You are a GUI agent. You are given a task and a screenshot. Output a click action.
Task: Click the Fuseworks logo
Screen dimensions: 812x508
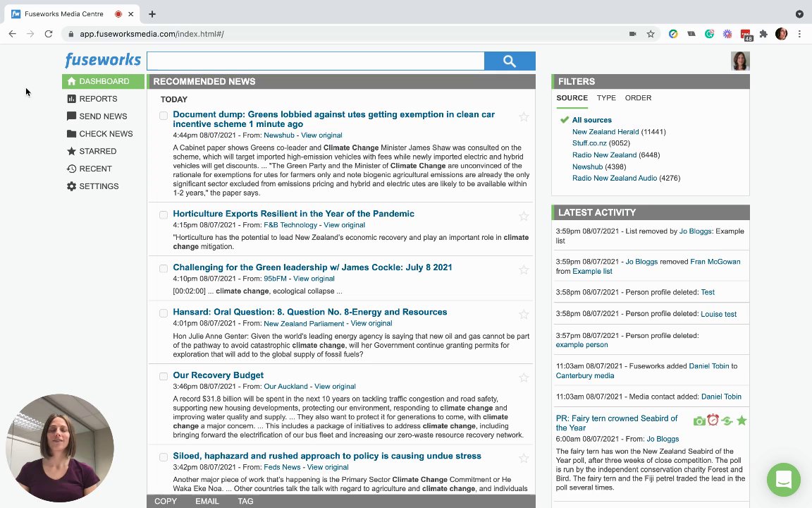(102, 60)
